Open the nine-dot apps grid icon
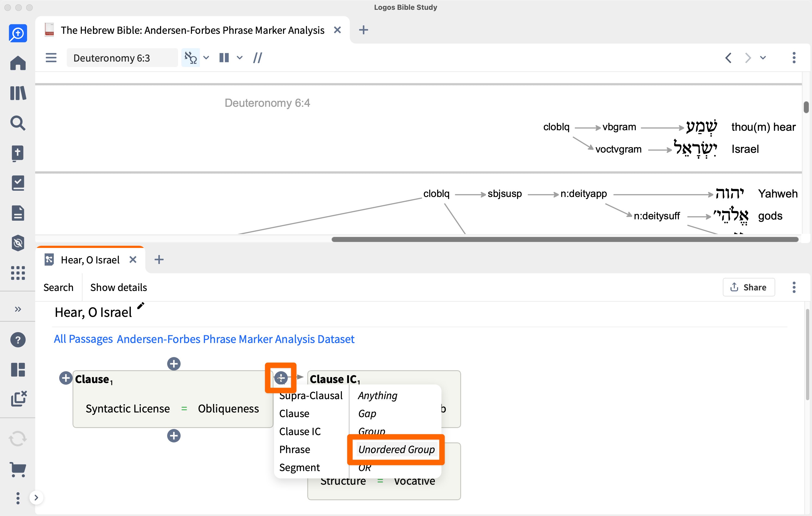Screen dimensions: 812x516 tap(18, 273)
